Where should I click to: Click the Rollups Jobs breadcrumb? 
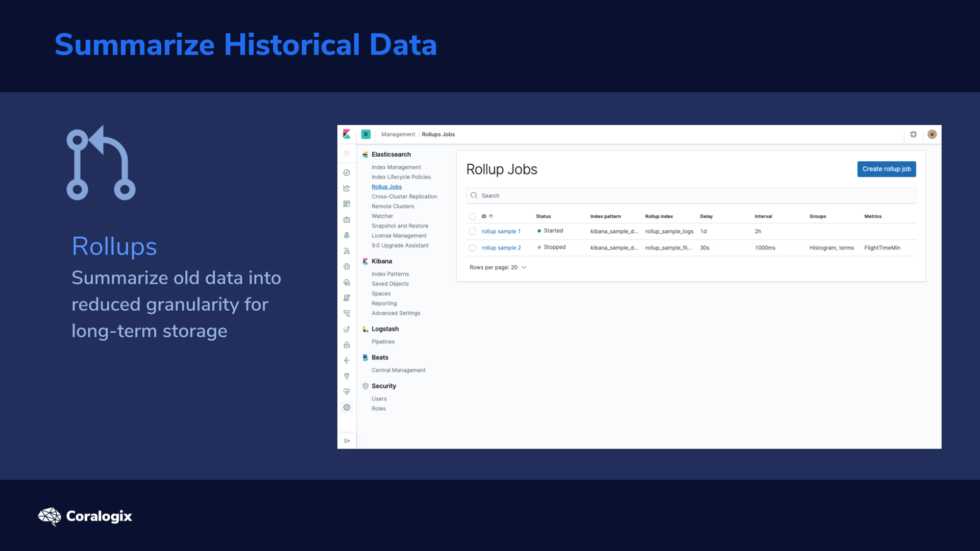[438, 135]
